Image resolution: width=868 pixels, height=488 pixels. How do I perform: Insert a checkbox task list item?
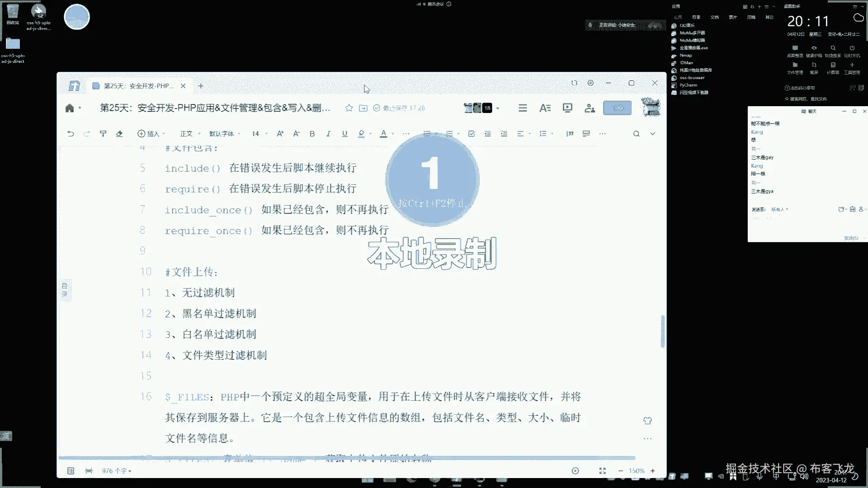tap(472, 134)
